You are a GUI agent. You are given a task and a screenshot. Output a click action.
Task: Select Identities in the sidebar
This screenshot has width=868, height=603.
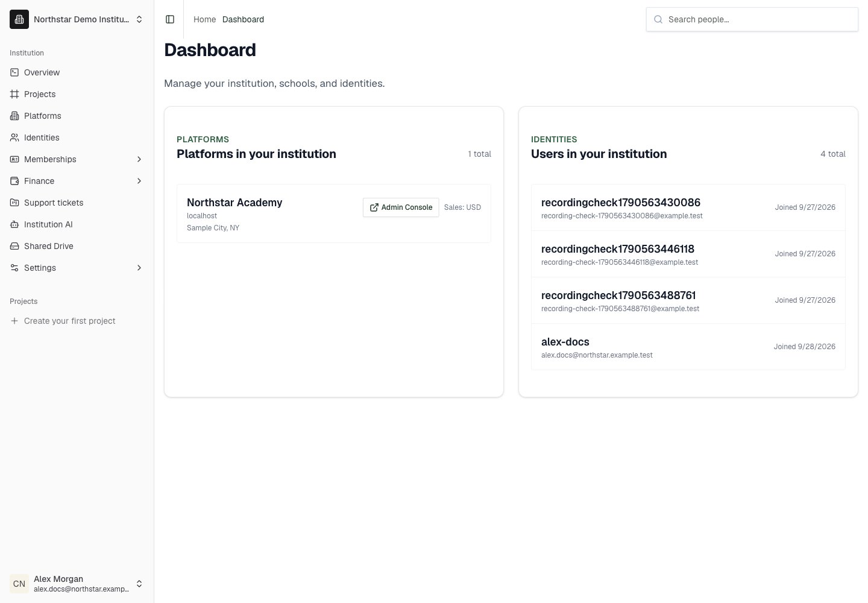pos(77,137)
